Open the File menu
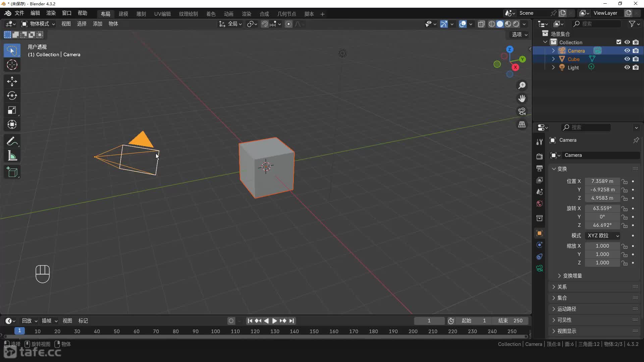Screen dimensions: 644x362 [x=19, y=13]
